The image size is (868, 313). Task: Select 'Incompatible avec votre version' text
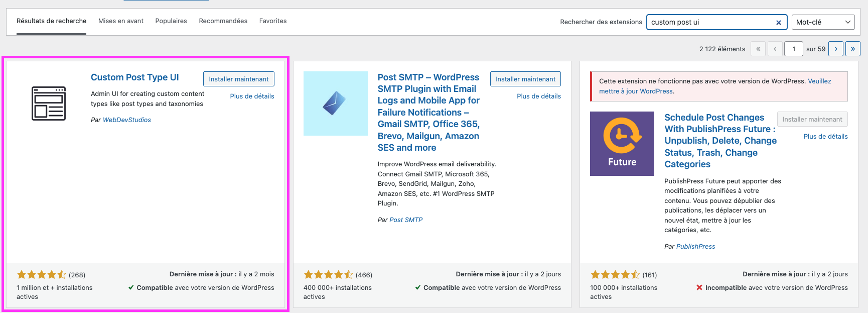click(777, 288)
